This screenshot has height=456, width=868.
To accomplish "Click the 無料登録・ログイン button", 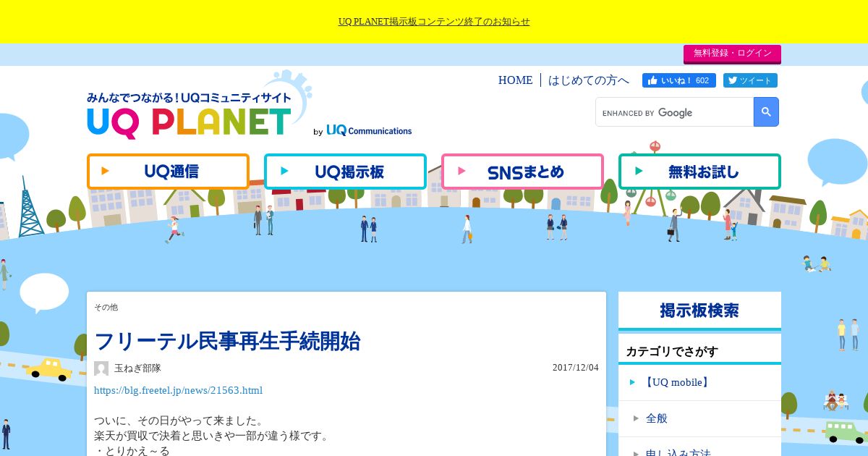I will (x=732, y=54).
